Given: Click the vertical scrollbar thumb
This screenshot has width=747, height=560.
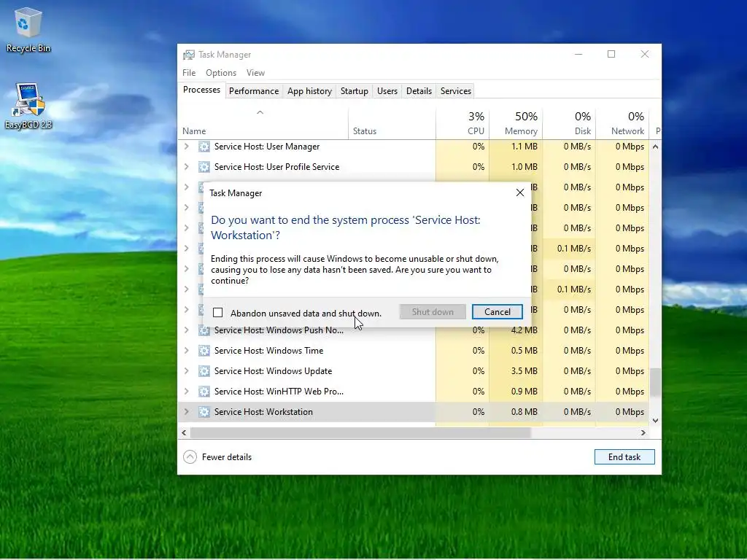Looking at the screenshot, I should pos(656,382).
